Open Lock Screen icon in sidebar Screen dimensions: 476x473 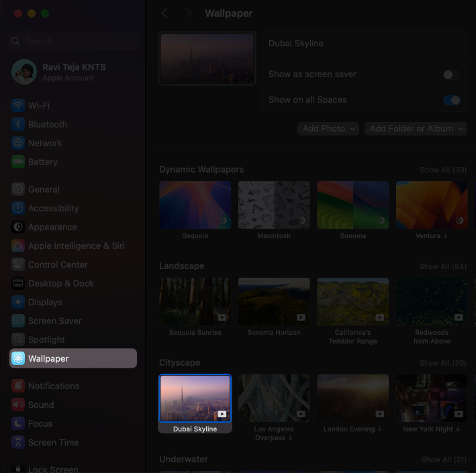(x=18, y=469)
